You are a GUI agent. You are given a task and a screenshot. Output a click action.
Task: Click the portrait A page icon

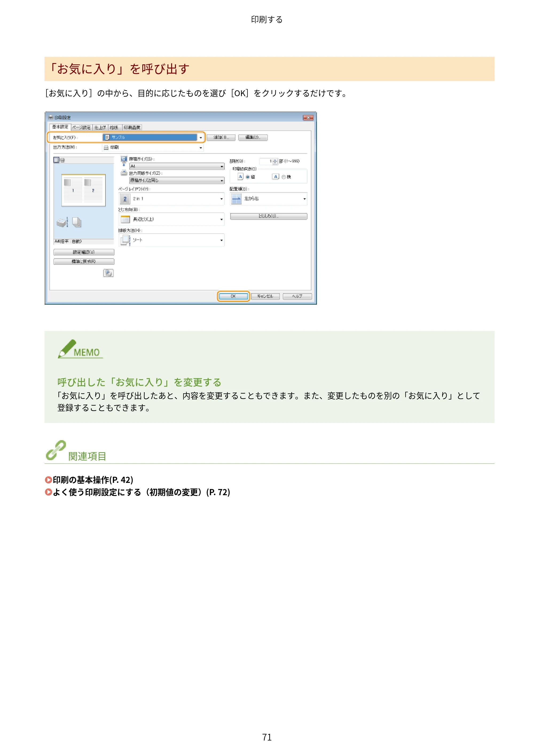coord(241,177)
